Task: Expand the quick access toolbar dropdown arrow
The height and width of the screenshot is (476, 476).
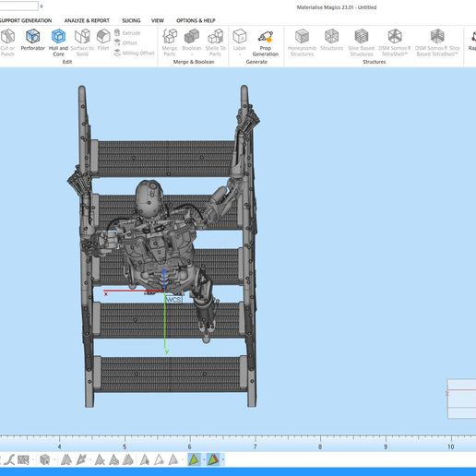Action: point(42,6)
